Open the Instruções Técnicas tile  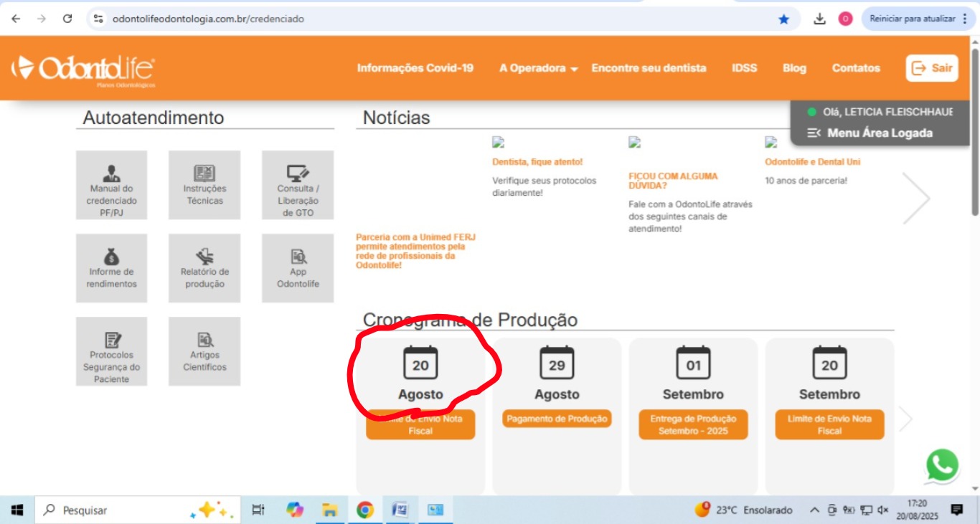point(204,185)
